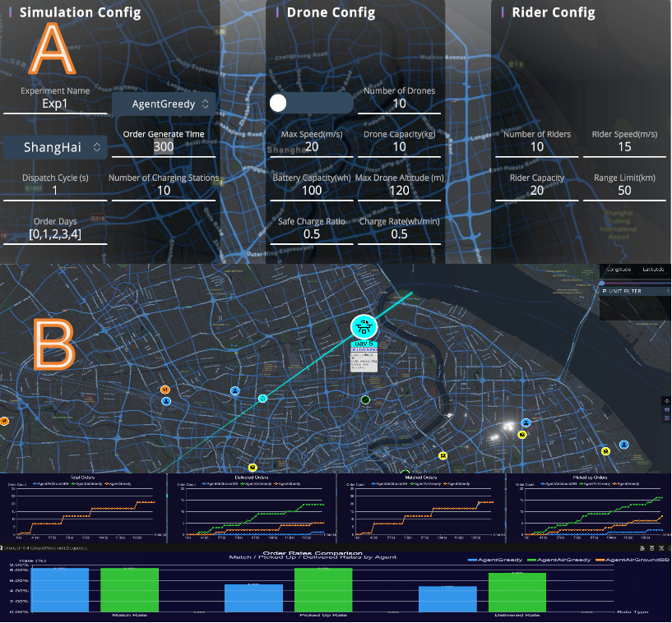Click the yellow marker beside far-right rider
Screen dimensions: 672x623
click(x=605, y=451)
